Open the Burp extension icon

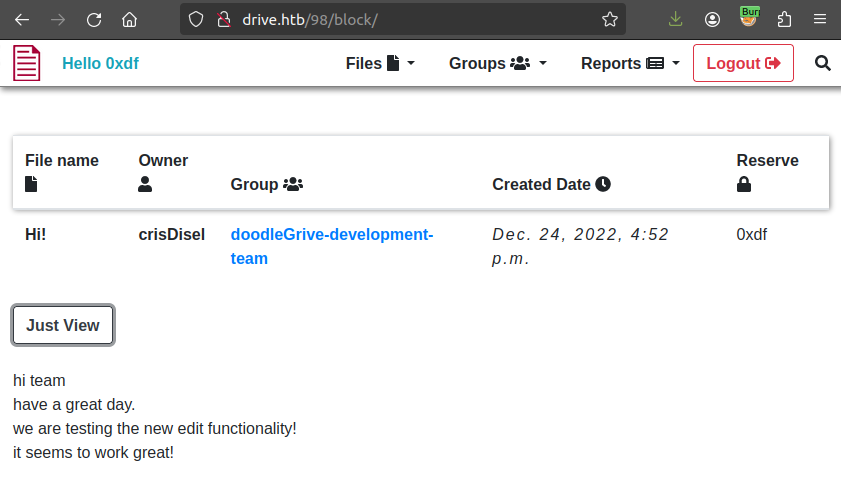[748, 18]
